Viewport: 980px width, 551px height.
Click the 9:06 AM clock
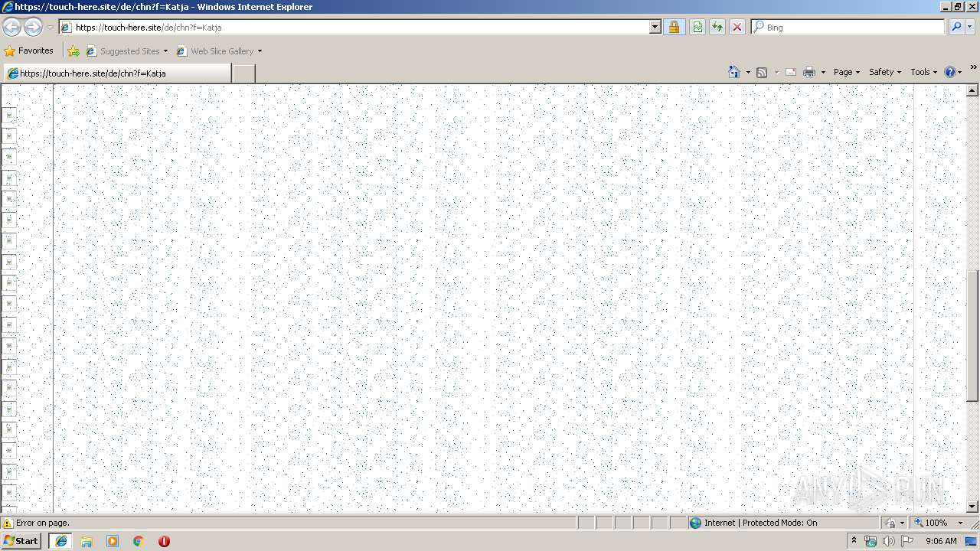(941, 541)
